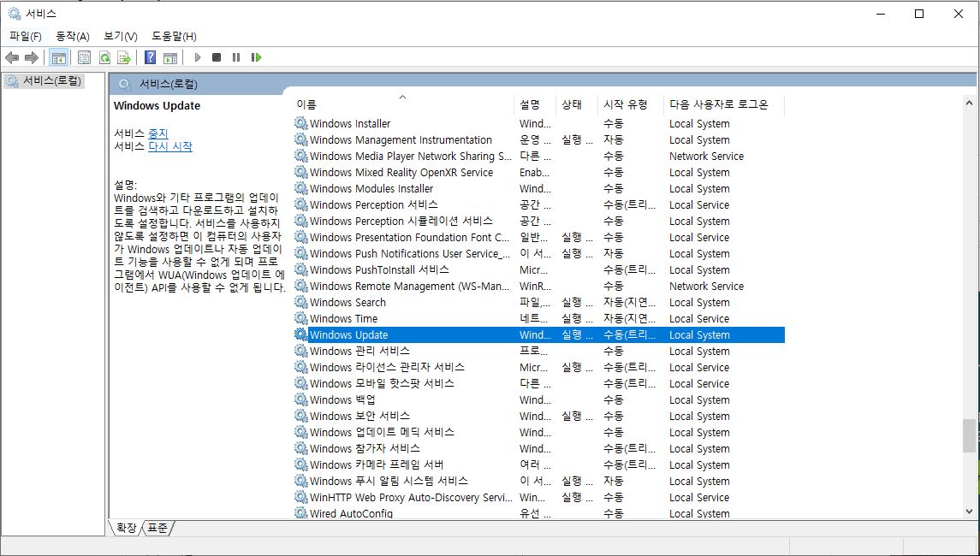Click the vertical scrollbar thumb of services list
980x556 pixels.
tap(970, 435)
